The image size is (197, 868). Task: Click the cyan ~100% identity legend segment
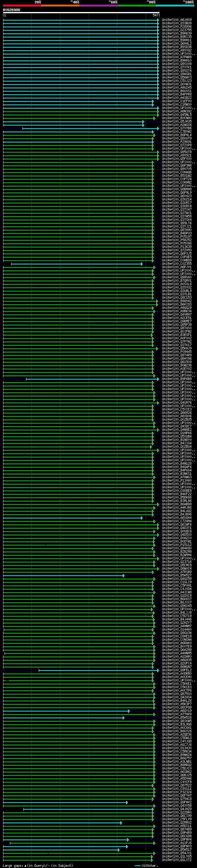click(x=175, y=6)
